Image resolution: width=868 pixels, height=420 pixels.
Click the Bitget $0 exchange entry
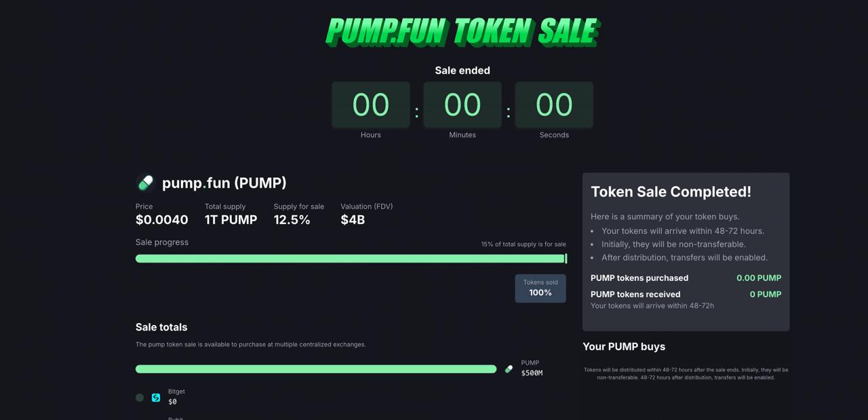coord(176,397)
